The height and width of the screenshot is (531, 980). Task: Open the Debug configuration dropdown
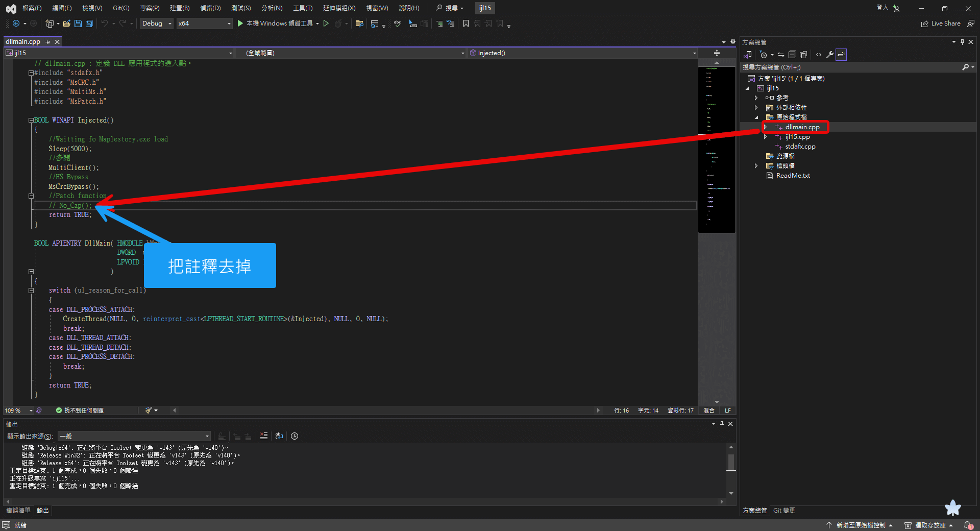coord(157,23)
